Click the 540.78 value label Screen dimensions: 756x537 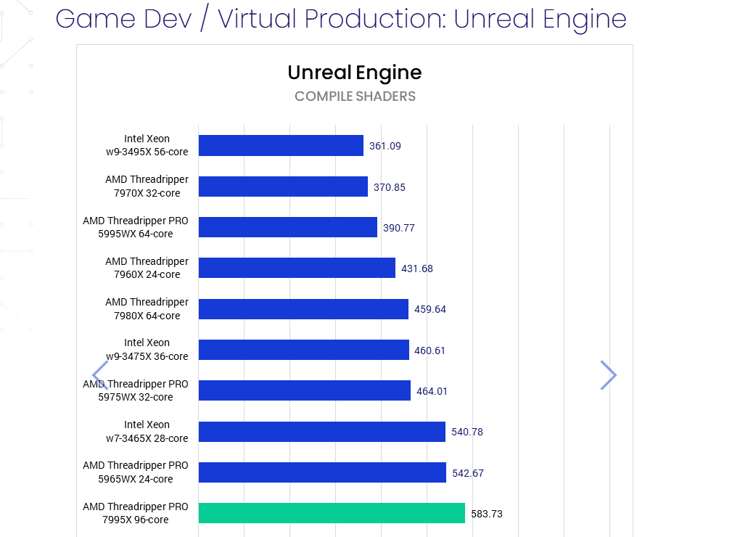click(x=467, y=432)
